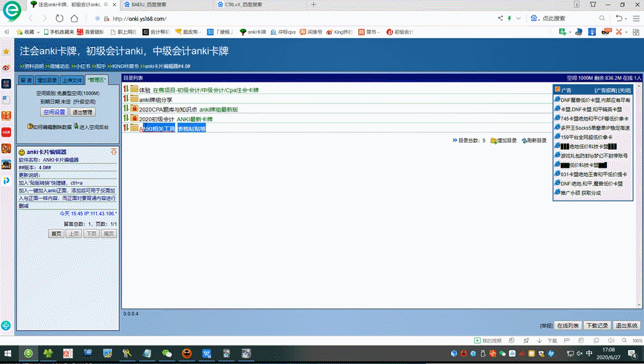Open WeChat from the taskbar
The height and width of the screenshot is (364, 644).
pos(167,353)
